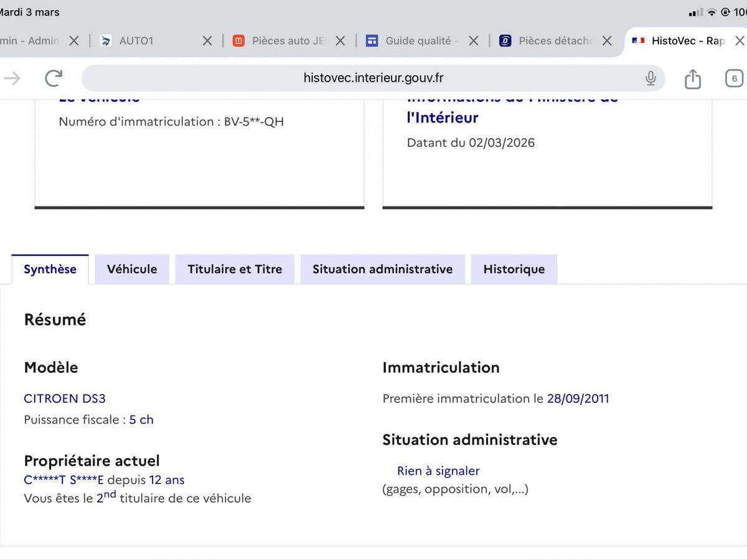Tap the histovec.interieur.gouv.fr address bar
The image size is (747, 560).
point(374,78)
